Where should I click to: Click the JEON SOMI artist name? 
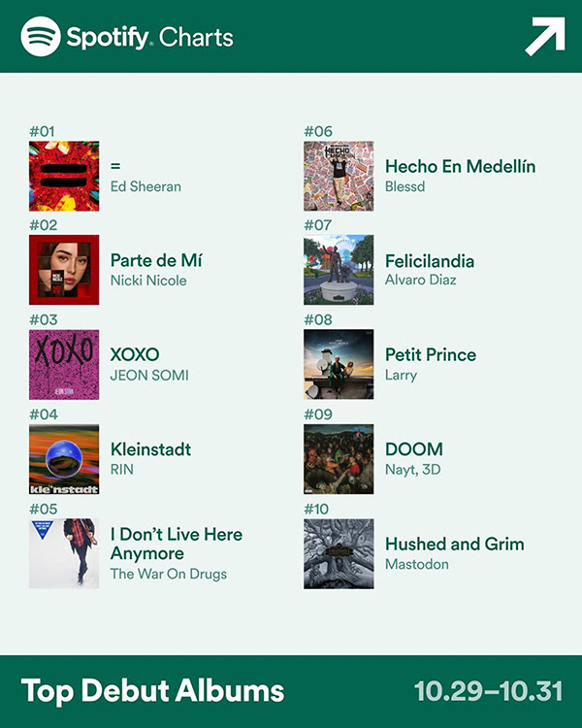pos(149,375)
